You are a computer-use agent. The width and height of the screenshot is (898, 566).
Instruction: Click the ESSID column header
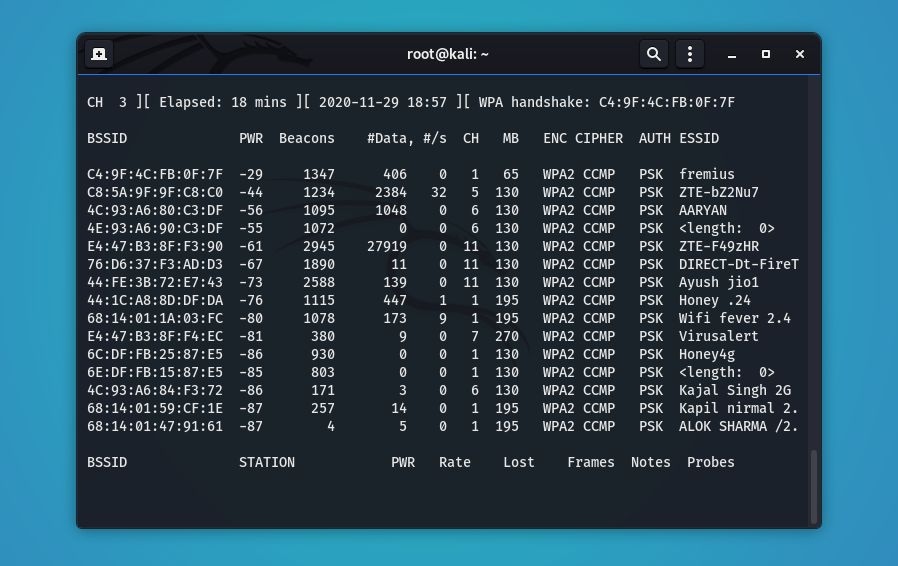699,139
